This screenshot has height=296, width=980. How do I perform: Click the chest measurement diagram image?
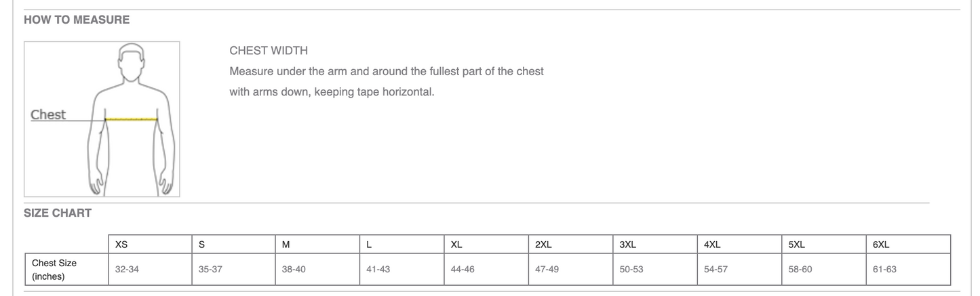(x=102, y=119)
